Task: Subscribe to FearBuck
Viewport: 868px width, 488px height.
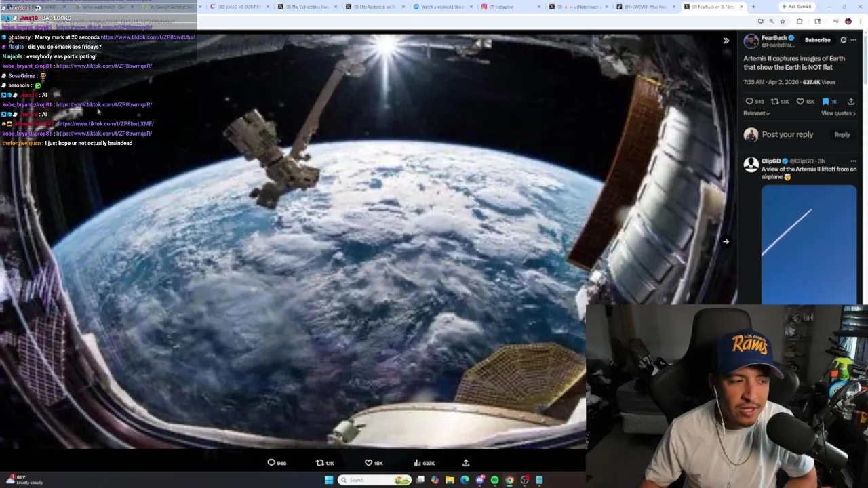Action: tap(817, 40)
